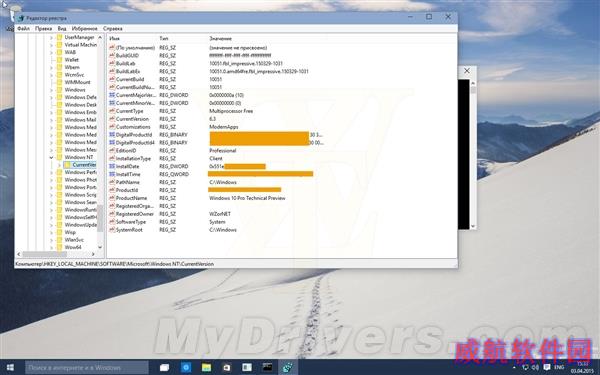The width and height of the screenshot is (600, 375).
Task: Click the RegisteredOwner string value icon
Action: pos(112,214)
